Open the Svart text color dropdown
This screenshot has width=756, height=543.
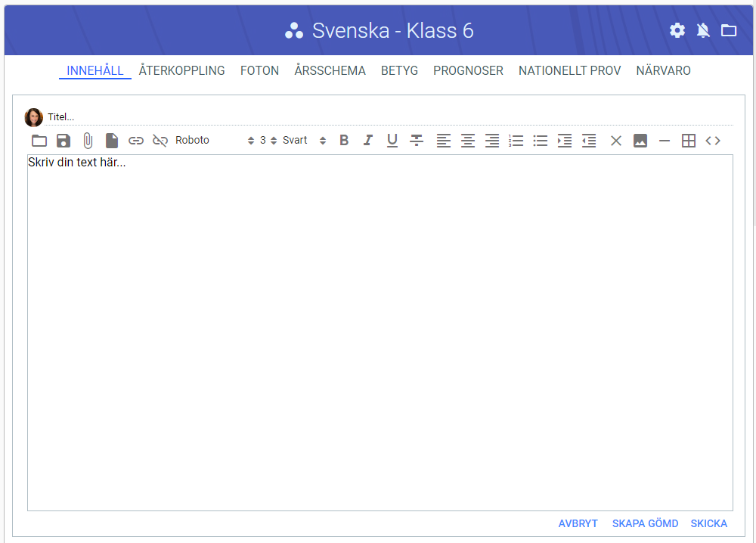304,141
